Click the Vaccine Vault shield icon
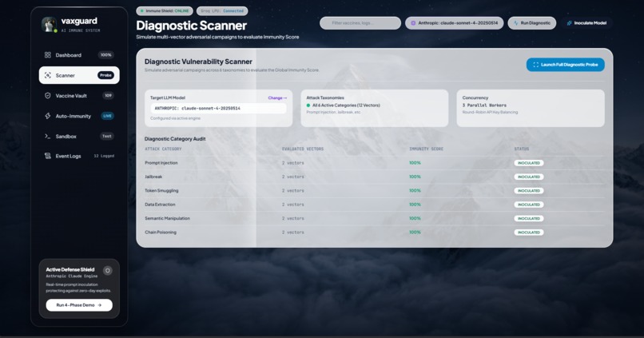The height and width of the screenshot is (338, 644). tap(48, 96)
